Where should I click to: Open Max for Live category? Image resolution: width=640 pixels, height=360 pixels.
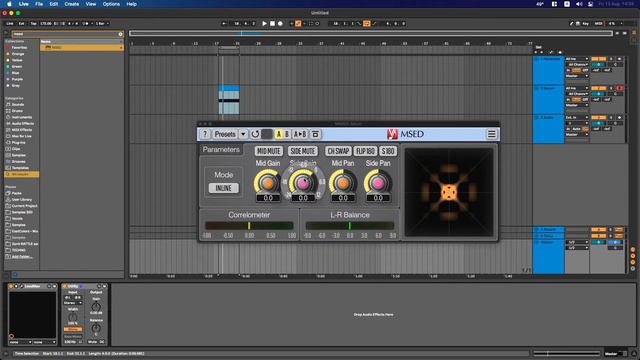click(22, 136)
